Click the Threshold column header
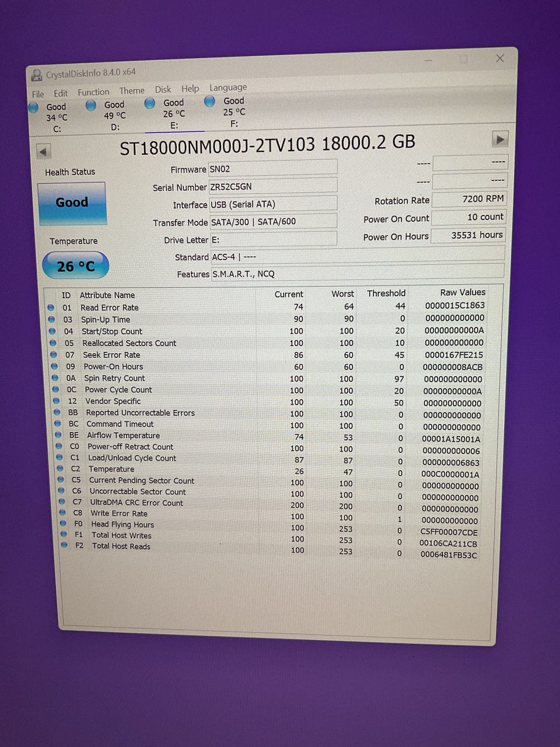 (x=386, y=293)
